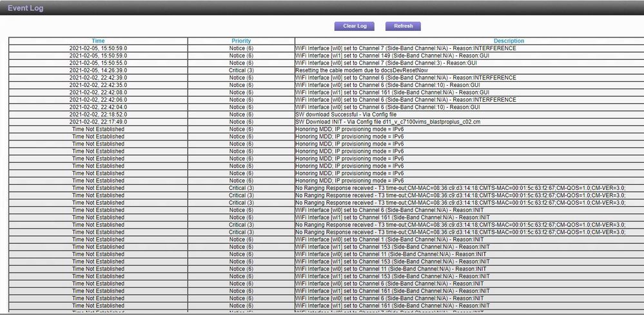Image resolution: width=644 pixels, height=315 pixels.
Task: Click time cell 2021-02-02, 22:42:35.0
Action: tap(98, 85)
